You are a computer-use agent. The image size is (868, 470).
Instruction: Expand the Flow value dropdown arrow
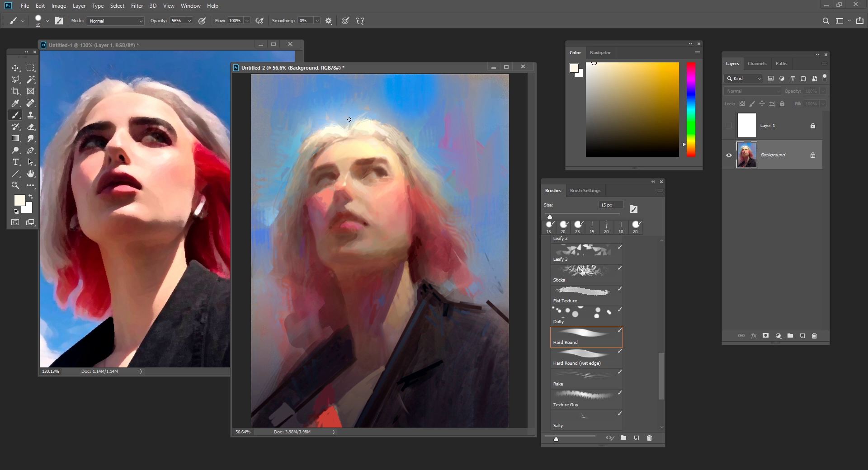(247, 21)
